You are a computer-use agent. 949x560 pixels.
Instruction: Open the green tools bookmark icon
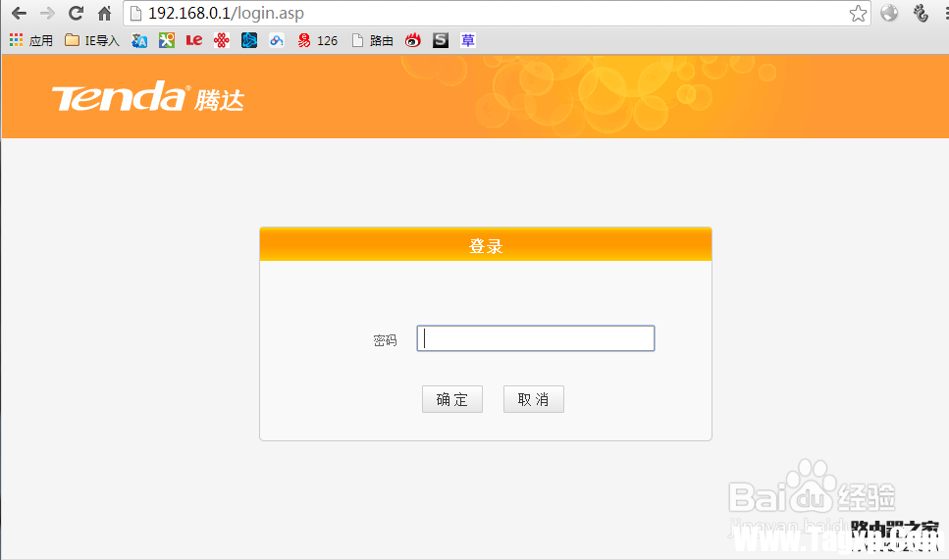167,40
